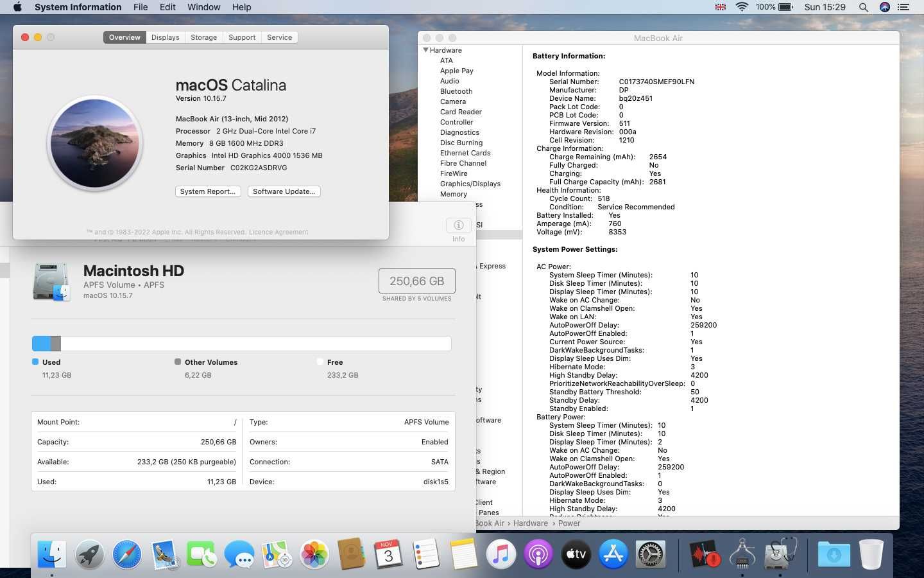Switch to the Displays tab
924x578 pixels.
pos(165,37)
